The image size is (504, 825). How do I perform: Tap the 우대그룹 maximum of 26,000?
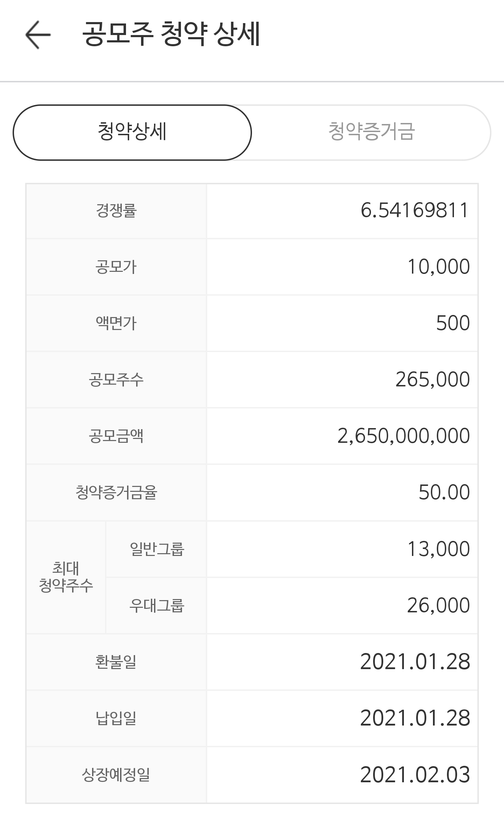(x=438, y=605)
